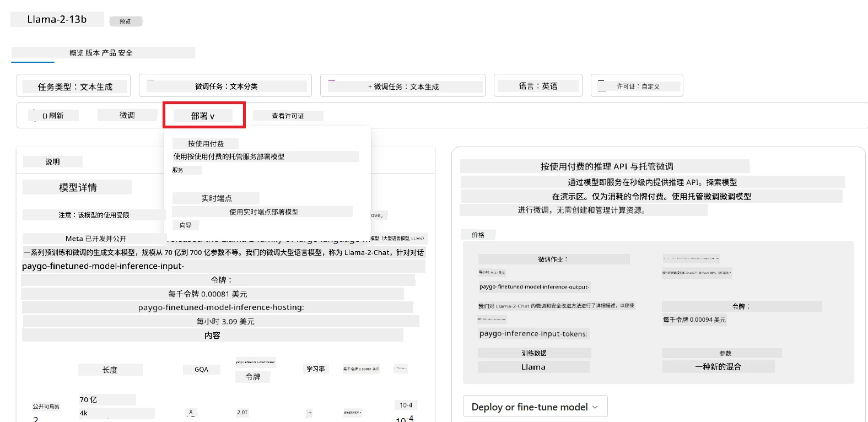This screenshot has height=422, width=868.
Task: Click the 每小时 3.09 美元 price line
Action: (225, 321)
